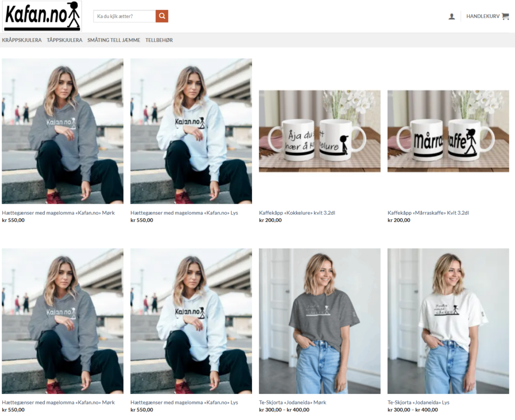Open the light hoodie image in top row

point(191,131)
